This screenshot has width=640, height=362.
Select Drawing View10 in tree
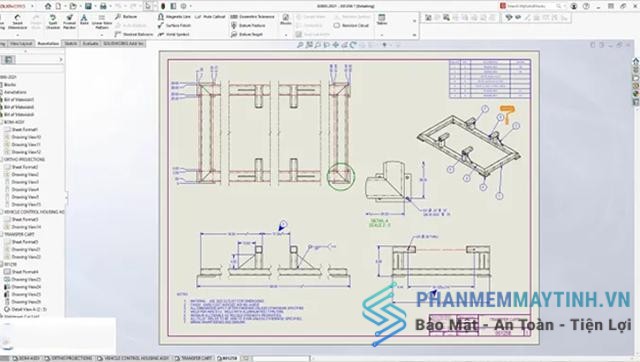point(26,137)
